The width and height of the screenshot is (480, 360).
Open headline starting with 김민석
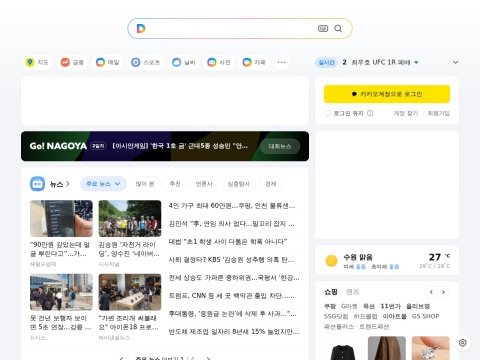point(231,224)
